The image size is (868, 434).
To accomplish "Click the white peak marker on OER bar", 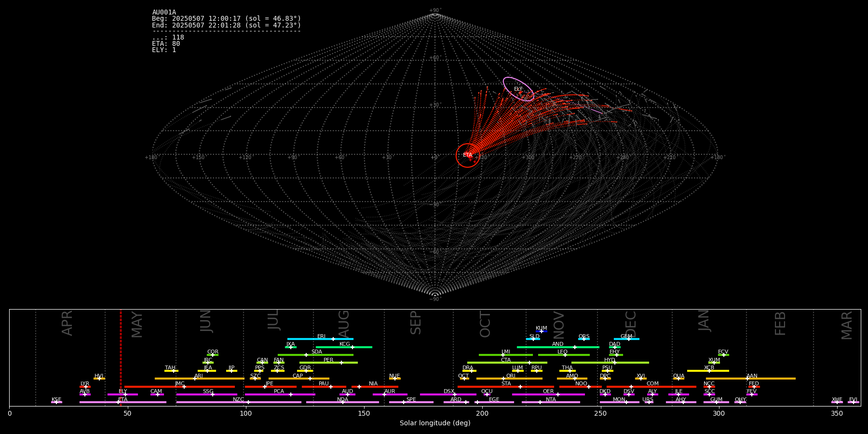I will [x=557, y=394].
